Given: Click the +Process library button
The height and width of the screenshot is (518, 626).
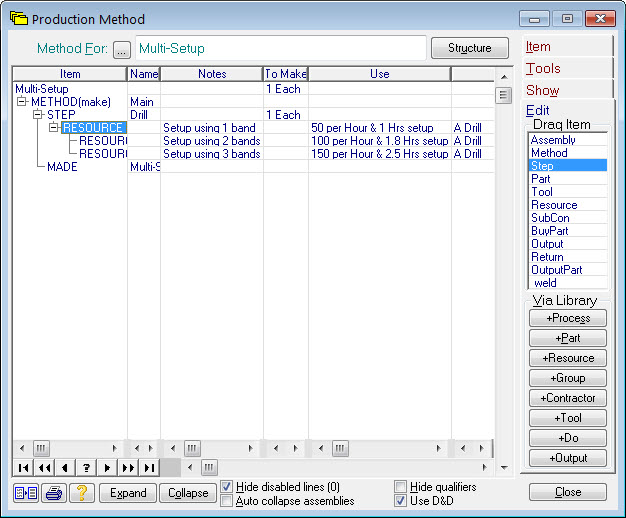Looking at the screenshot, I should click(568, 318).
